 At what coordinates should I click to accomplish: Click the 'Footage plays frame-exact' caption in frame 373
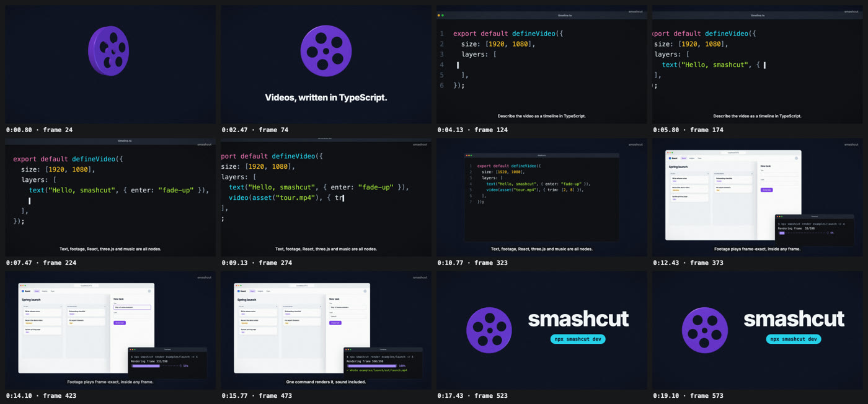tap(758, 249)
